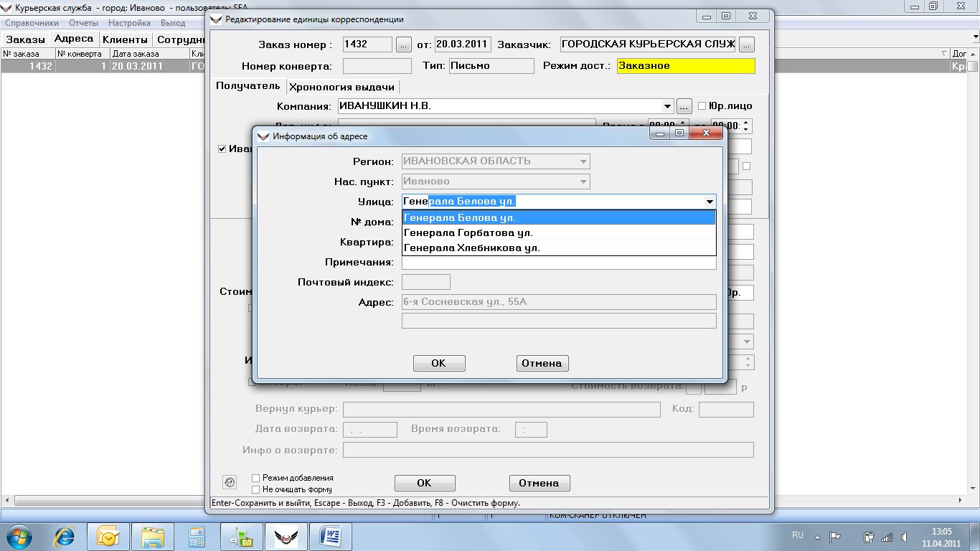Click the order date field 20.03.2011
The width and height of the screenshot is (980, 551).
click(462, 44)
